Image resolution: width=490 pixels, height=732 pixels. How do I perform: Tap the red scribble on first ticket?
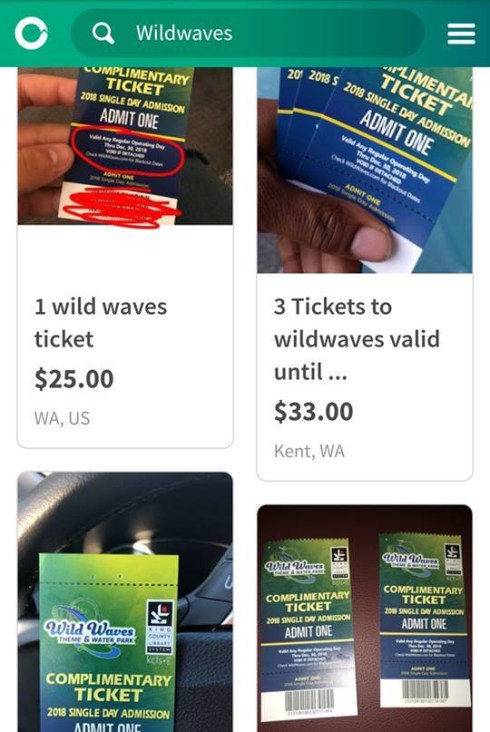(122, 208)
